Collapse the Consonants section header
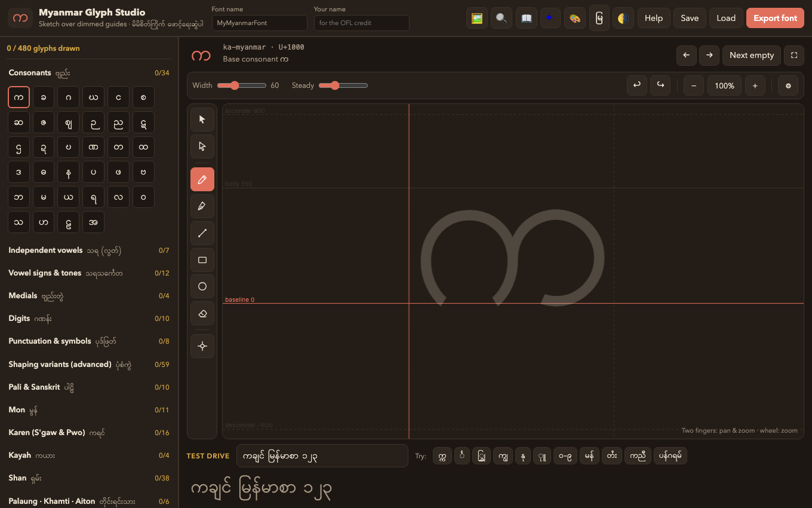 89,73
